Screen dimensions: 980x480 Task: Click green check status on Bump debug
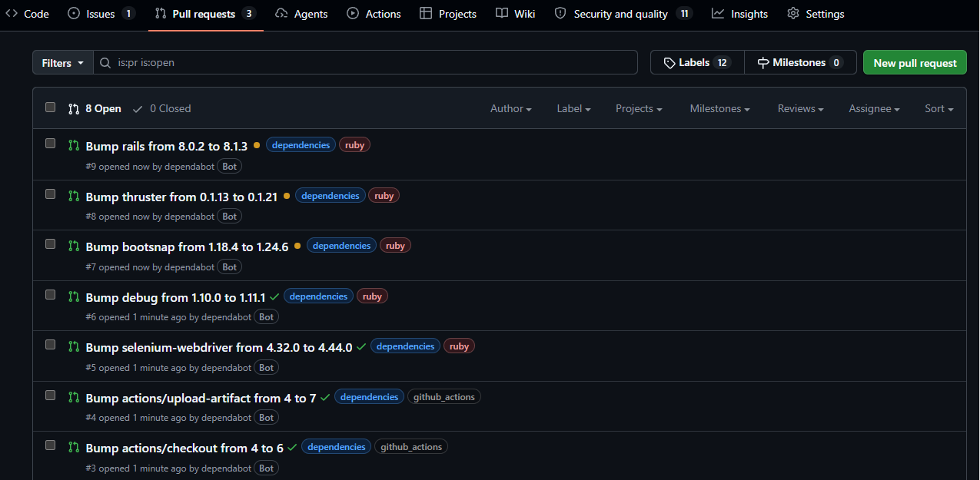pyautogui.click(x=274, y=296)
